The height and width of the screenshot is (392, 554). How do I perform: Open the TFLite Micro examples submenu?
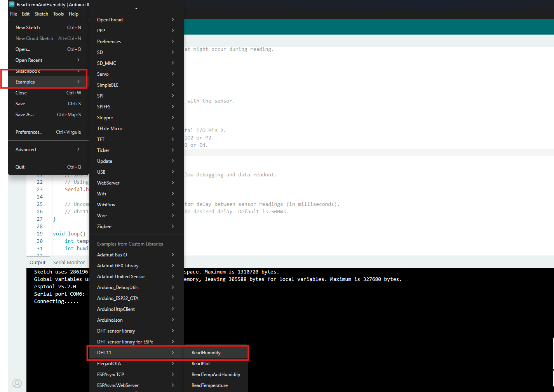coord(136,129)
